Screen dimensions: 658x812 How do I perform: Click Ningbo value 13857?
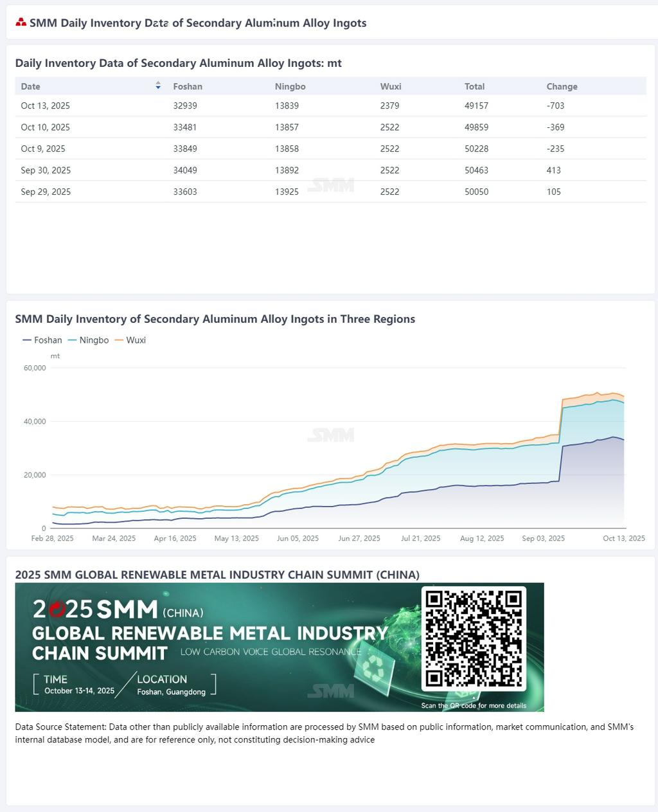pyautogui.click(x=287, y=127)
